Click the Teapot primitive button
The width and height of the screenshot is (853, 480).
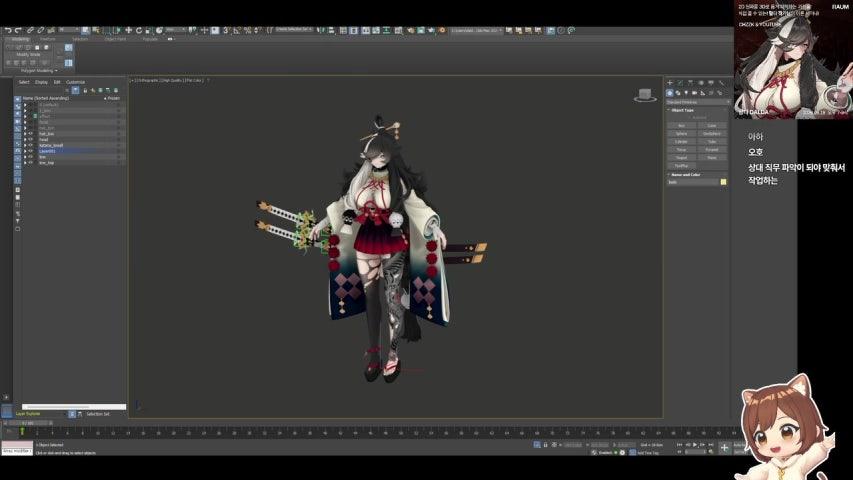[682, 158]
